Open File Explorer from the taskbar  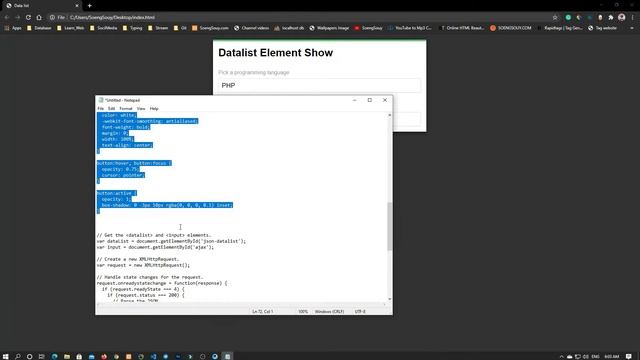(67, 356)
